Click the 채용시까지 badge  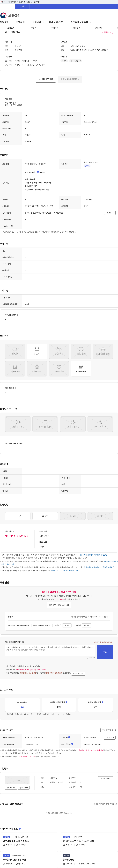point(108,32)
